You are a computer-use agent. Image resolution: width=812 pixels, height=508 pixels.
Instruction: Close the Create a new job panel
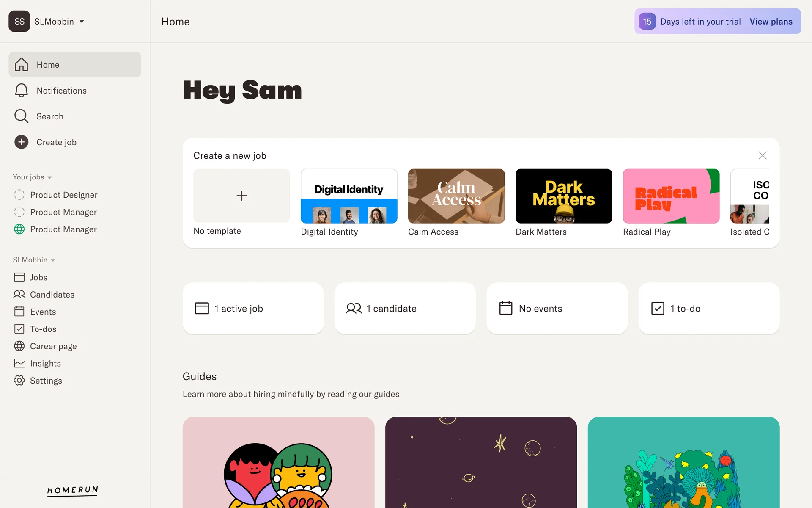[x=762, y=155]
